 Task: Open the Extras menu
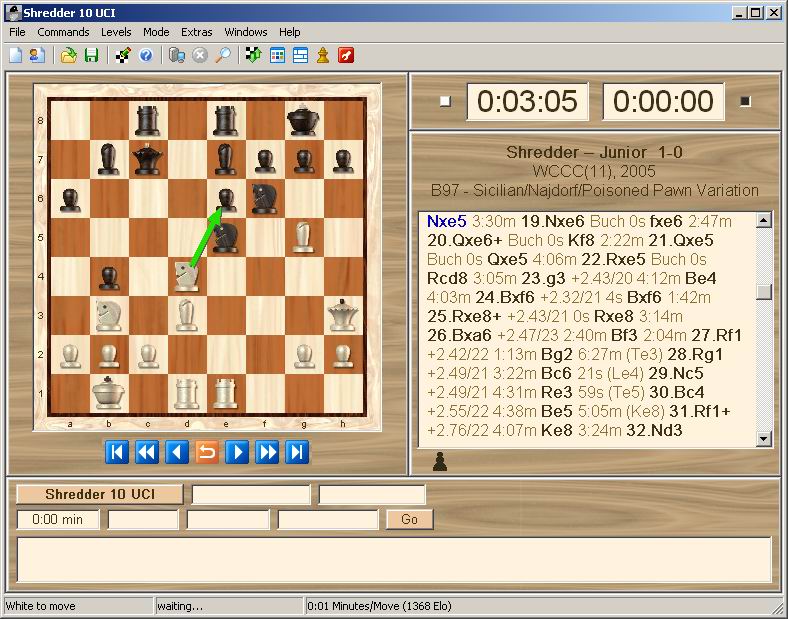pyautogui.click(x=196, y=32)
